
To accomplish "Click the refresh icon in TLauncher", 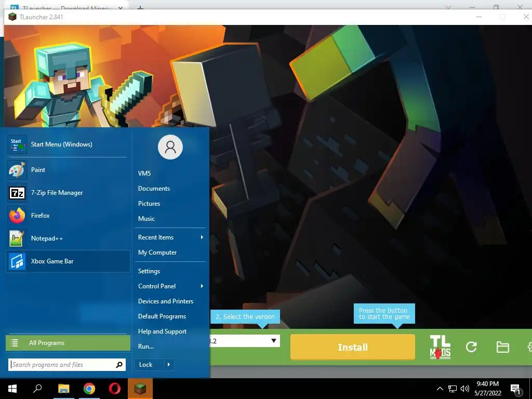I will (471, 347).
